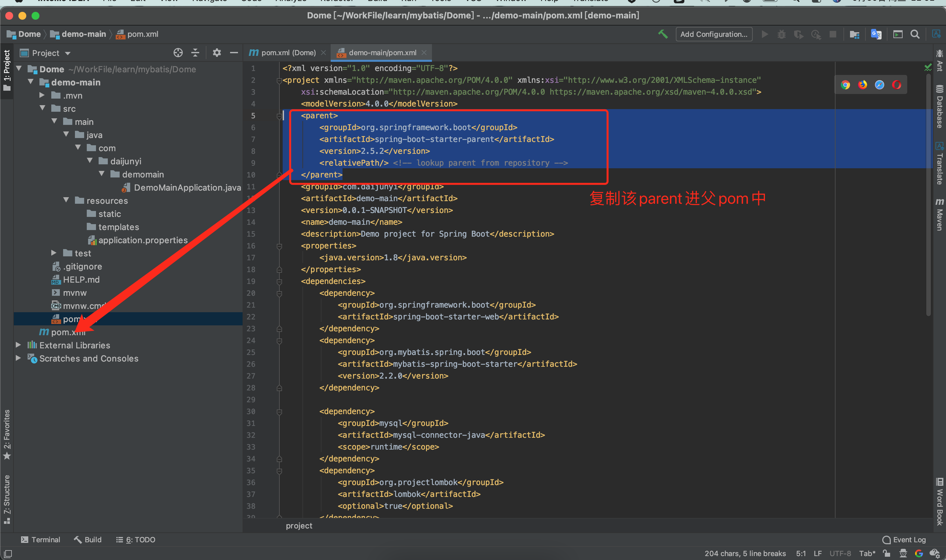Click the project breadcrumb below editor
This screenshot has height=560, width=946.
click(299, 526)
